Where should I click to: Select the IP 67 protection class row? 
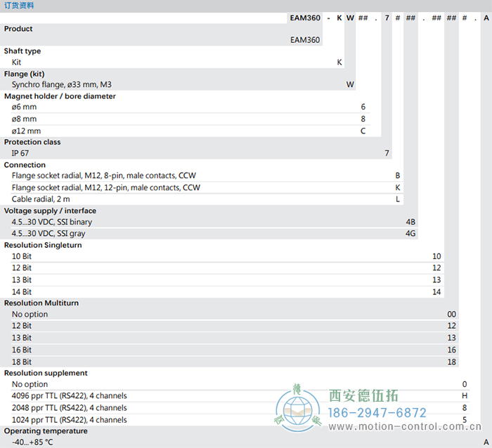pos(20,153)
